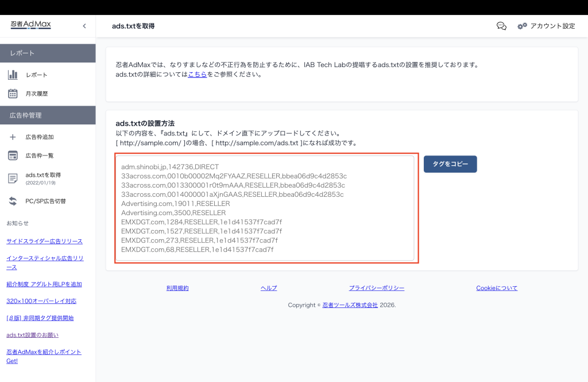The height and width of the screenshot is (382, 588).
Task: Open the ヘルプ footer link
Action: pyautogui.click(x=268, y=288)
